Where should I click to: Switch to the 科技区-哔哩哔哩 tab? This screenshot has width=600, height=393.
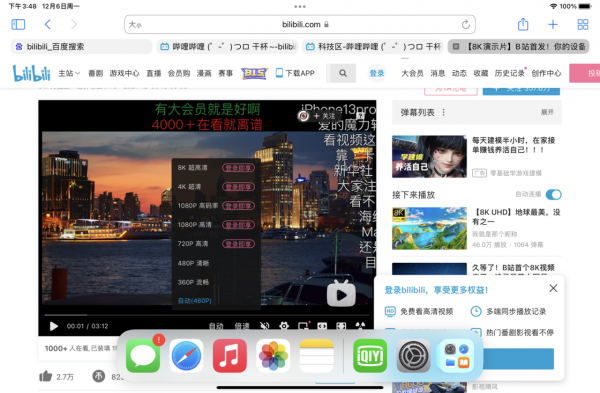click(373, 47)
